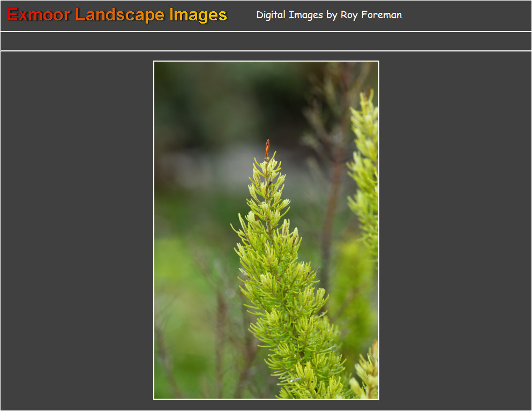Click the dense green needles in mid-plant

click(284, 289)
